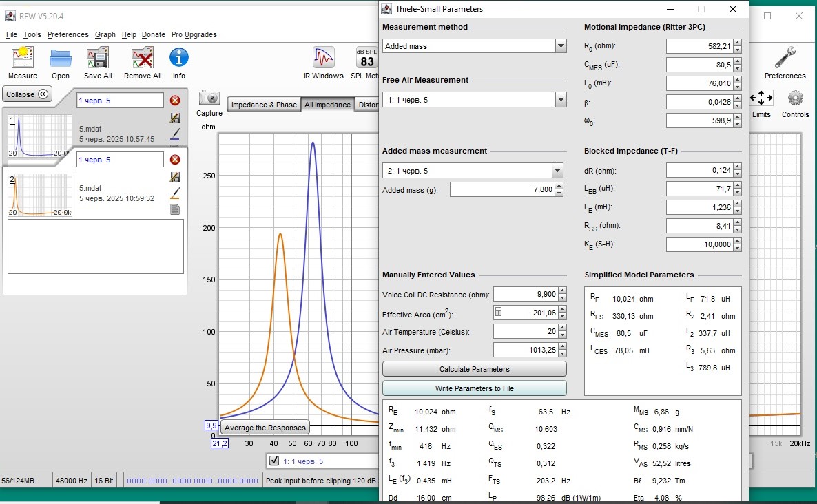Screen dimensions: 817x504
Task: Click Remove All measurements icon
Action: click(142, 59)
